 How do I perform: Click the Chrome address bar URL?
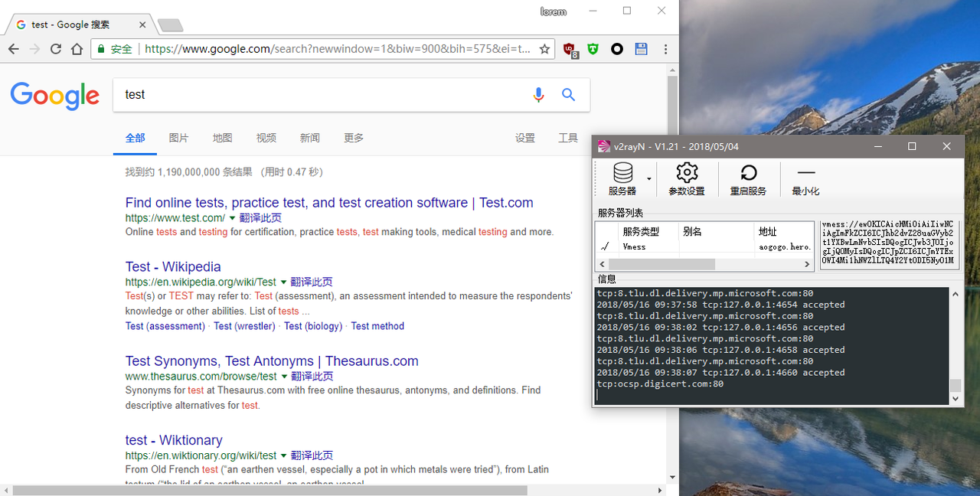(x=337, y=49)
